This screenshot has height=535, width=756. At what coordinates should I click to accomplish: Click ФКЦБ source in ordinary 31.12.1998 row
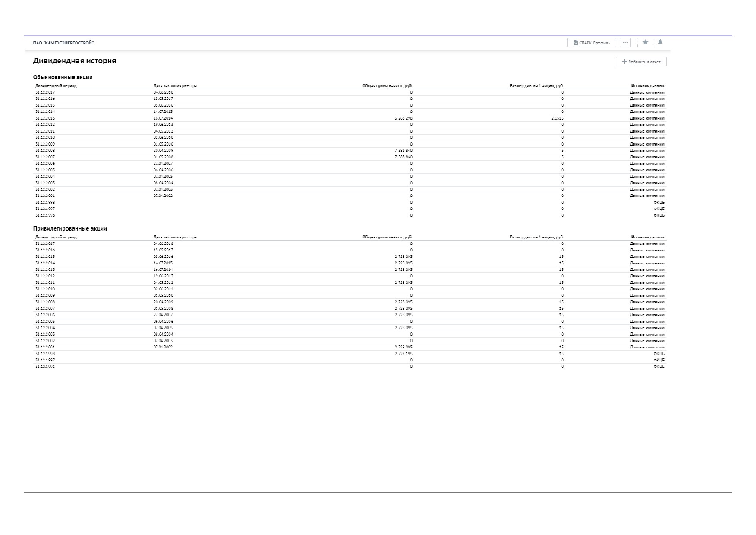pos(659,203)
